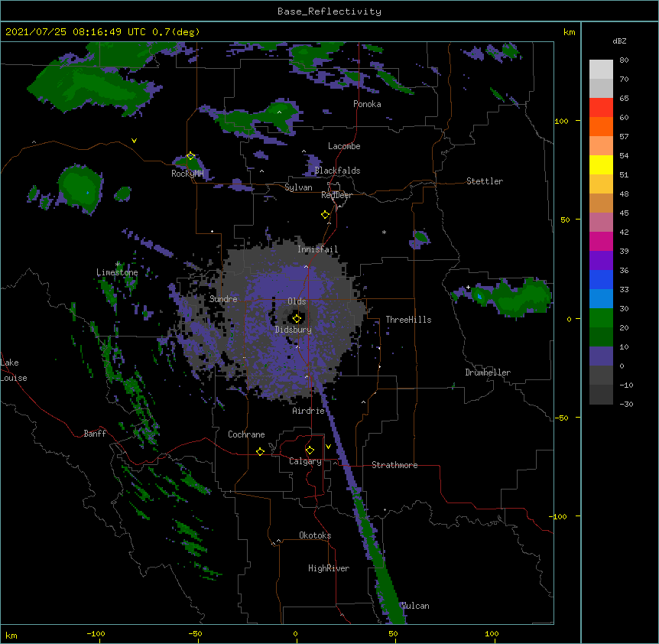This screenshot has height=644, width=659.
Task: Click the 80 value on dBZ scale
Action: (x=624, y=60)
